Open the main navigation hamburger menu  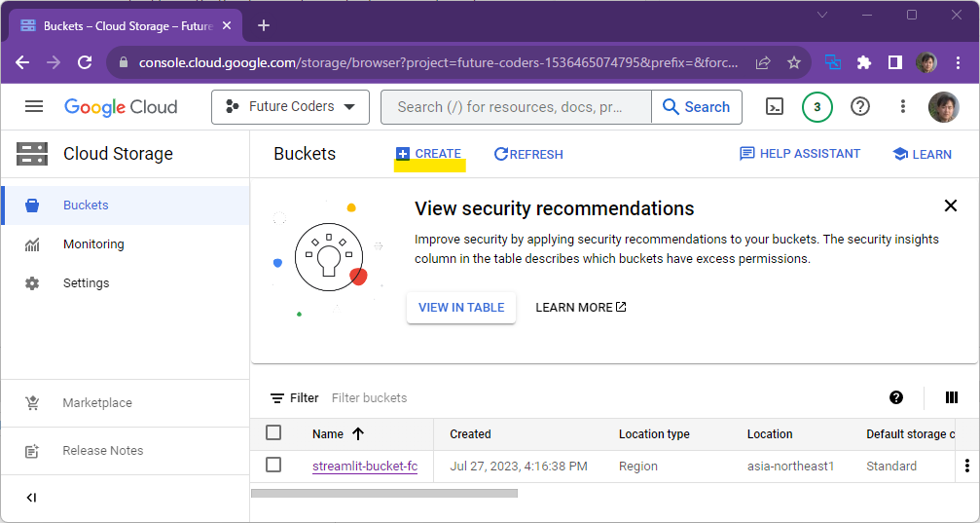34,107
